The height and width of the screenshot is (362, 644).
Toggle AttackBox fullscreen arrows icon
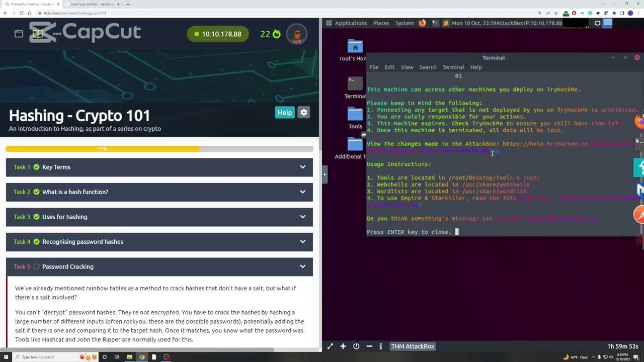(330, 346)
